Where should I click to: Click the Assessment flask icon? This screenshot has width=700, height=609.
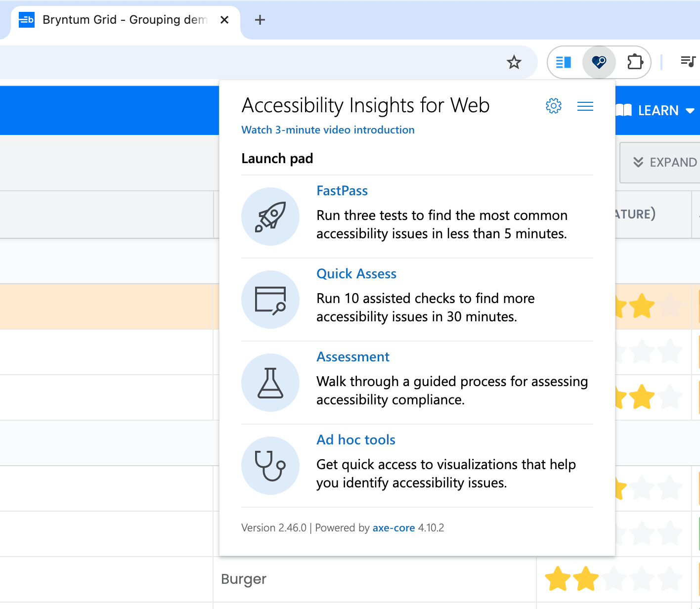pos(270,383)
